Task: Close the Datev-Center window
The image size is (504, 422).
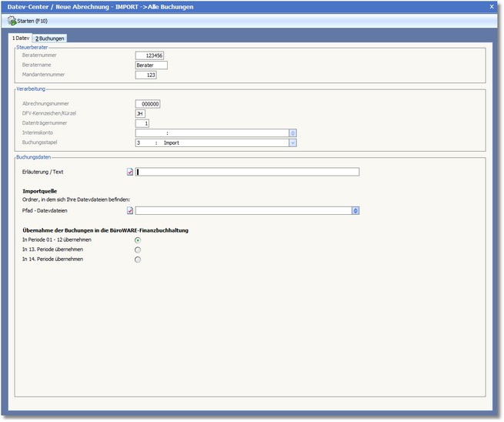Action: 492,6
